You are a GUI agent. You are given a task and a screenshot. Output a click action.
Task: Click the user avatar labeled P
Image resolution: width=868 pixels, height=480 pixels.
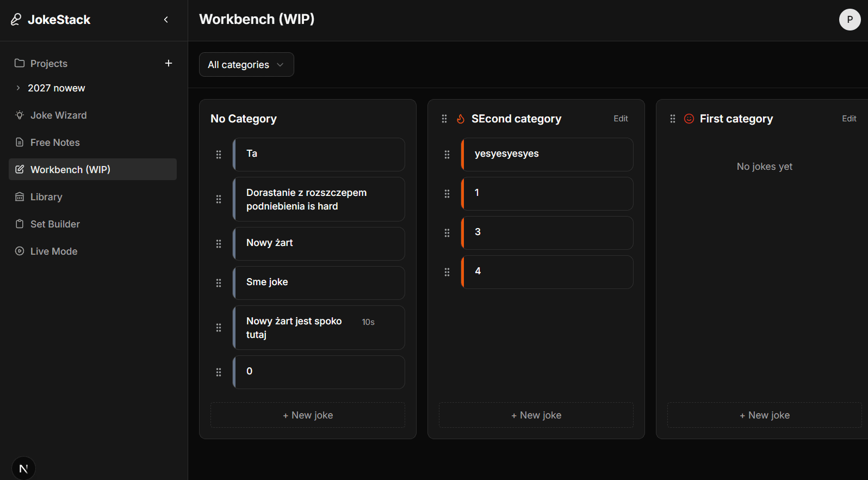pyautogui.click(x=850, y=20)
